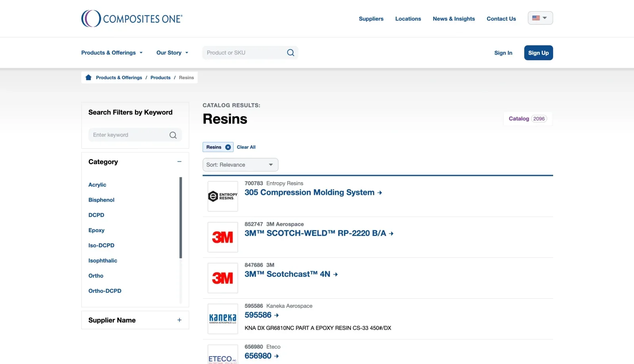Open the 3M logo thumbnail for 847686
This screenshot has width=634, height=364.
coord(223,278)
